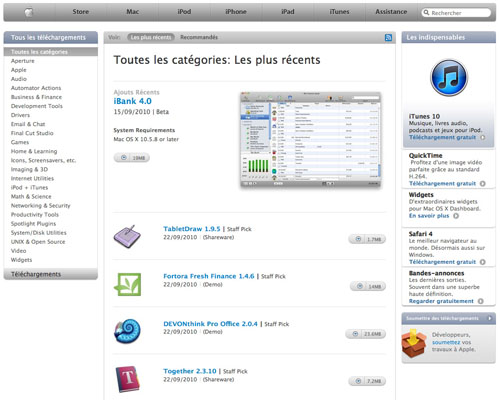Open the UNIX & Open Source category
The height and width of the screenshot is (400, 500).
tap(38, 242)
